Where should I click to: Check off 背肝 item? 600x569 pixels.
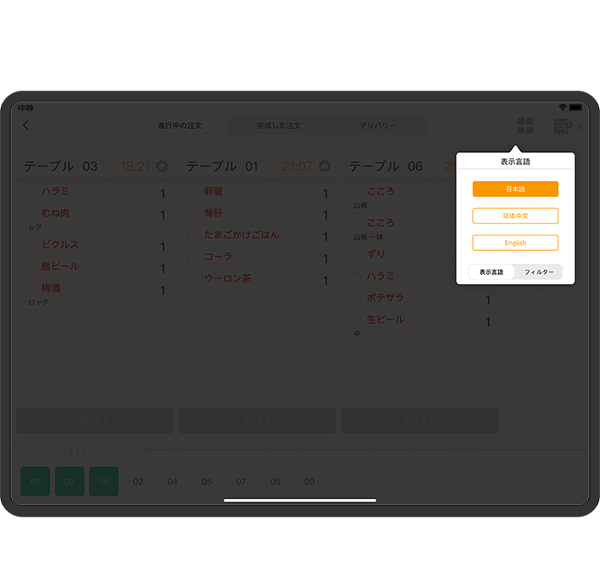pos(192,215)
